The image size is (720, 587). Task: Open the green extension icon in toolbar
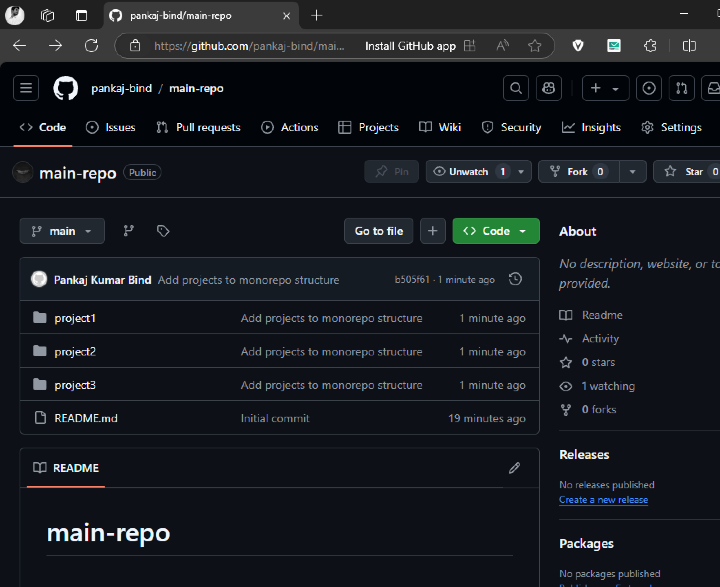tap(613, 45)
